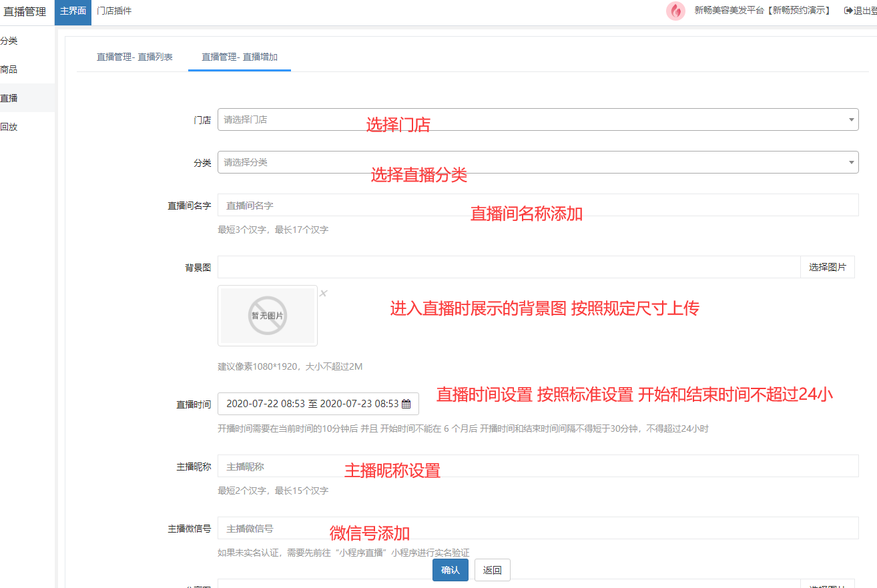Image resolution: width=877 pixels, height=588 pixels.
Task: Click the 暂无图片 placeholder thumbnail
Action: pyautogui.click(x=268, y=316)
